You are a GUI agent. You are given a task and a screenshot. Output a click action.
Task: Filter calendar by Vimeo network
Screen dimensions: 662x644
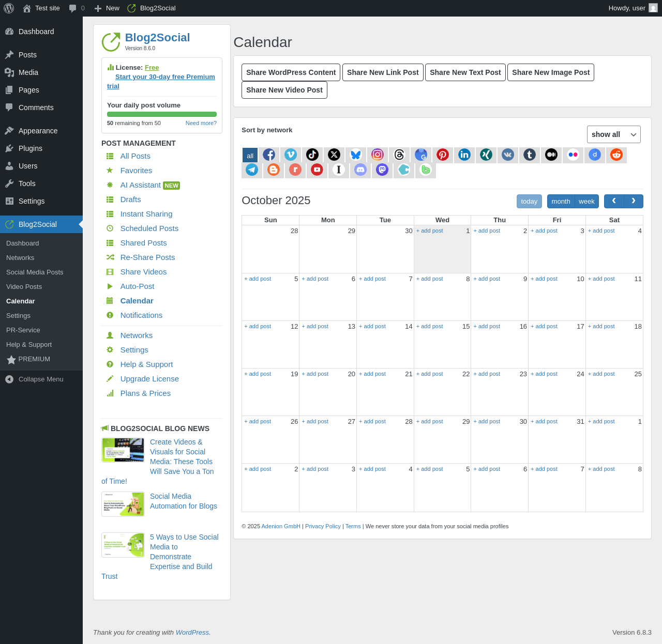point(291,155)
